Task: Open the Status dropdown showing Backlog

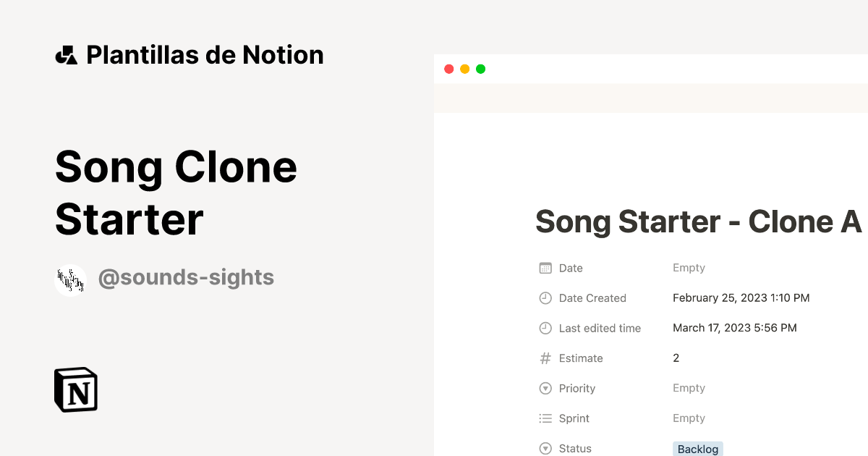Action: pyautogui.click(x=697, y=449)
